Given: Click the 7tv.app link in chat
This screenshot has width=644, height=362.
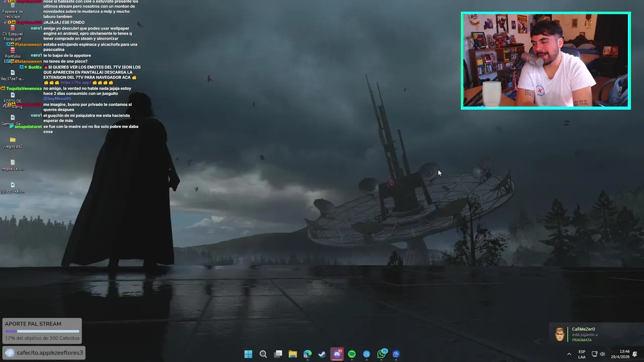Looking at the screenshot, I should (x=75, y=82).
